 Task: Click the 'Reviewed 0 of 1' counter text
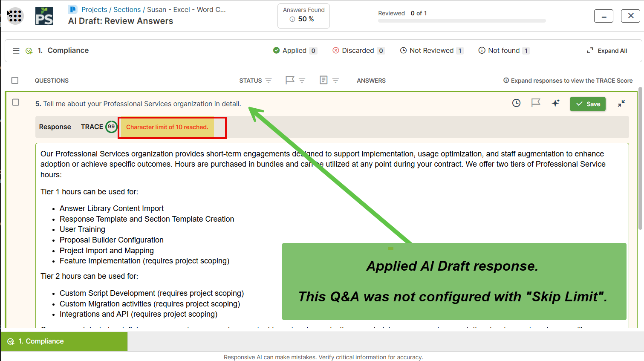pos(402,13)
